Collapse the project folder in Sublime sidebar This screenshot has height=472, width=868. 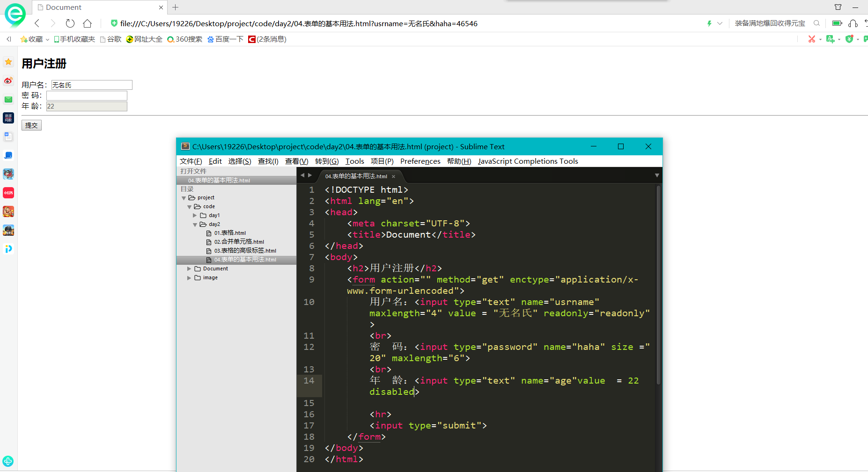pyautogui.click(x=184, y=198)
